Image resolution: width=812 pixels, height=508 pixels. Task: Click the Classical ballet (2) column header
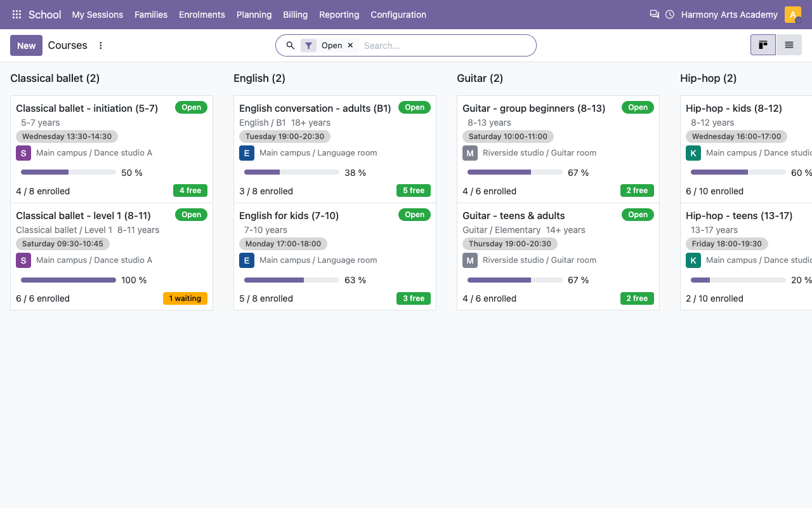[x=55, y=78]
